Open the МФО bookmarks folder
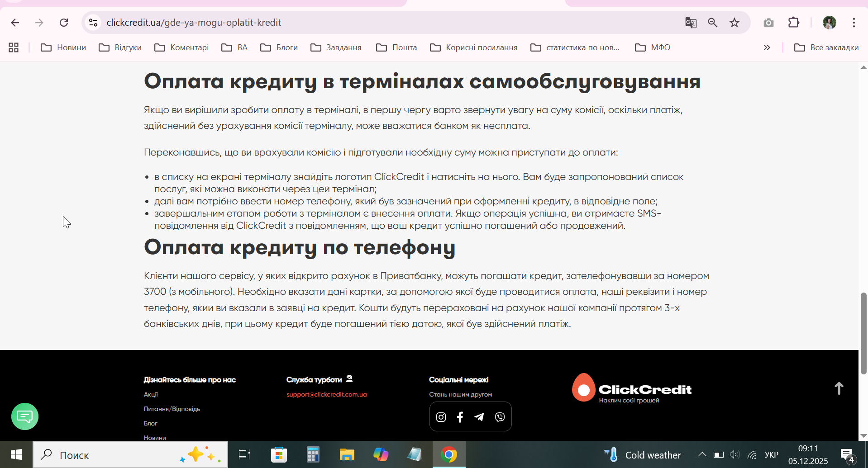Image resolution: width=868 pixels, height=468 pixels. click(x=653, y=47)
